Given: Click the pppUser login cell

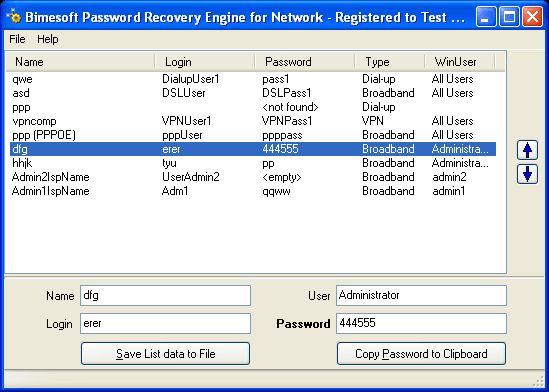Looking at the screenshot, I should pos(182,135).
